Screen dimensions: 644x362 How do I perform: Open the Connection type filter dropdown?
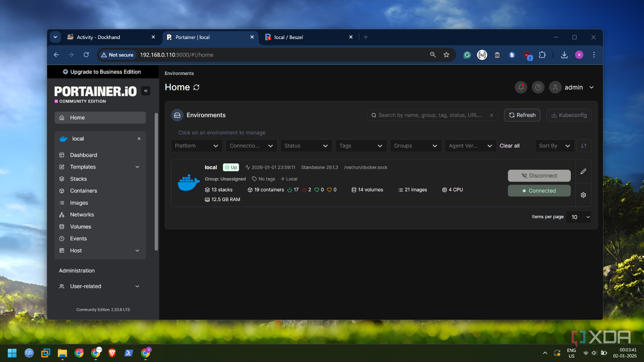(x=251, y=146)
